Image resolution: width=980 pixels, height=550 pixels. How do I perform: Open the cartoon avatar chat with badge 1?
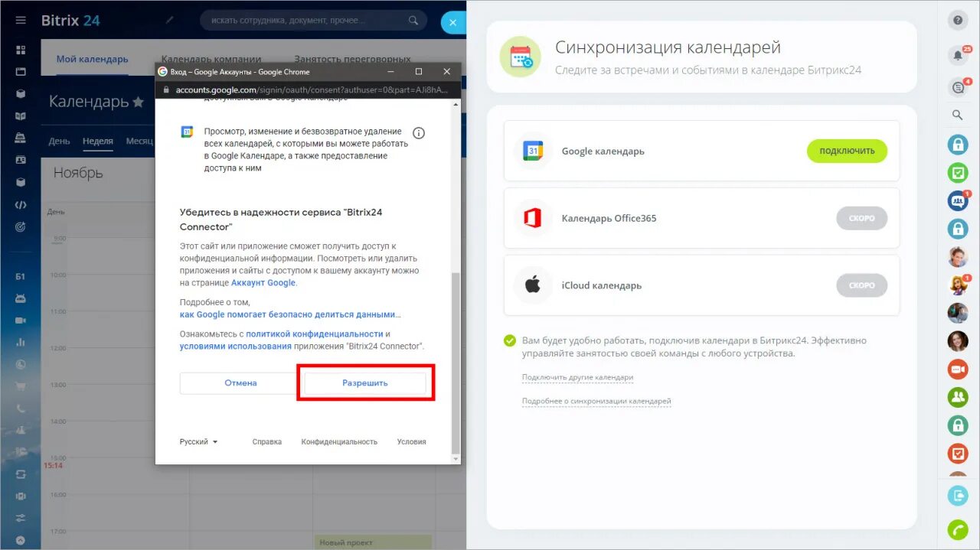click(x=958, y=285)
